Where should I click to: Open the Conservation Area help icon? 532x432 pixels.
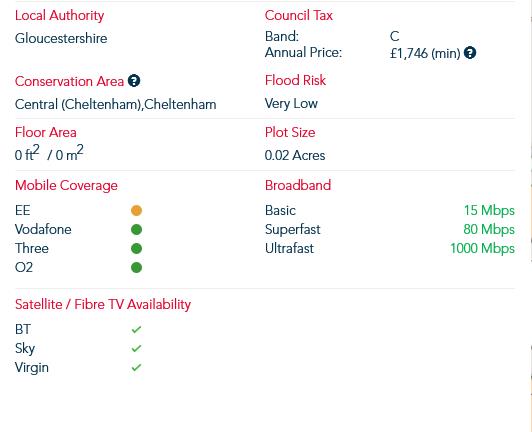click(x=134, y=81)
